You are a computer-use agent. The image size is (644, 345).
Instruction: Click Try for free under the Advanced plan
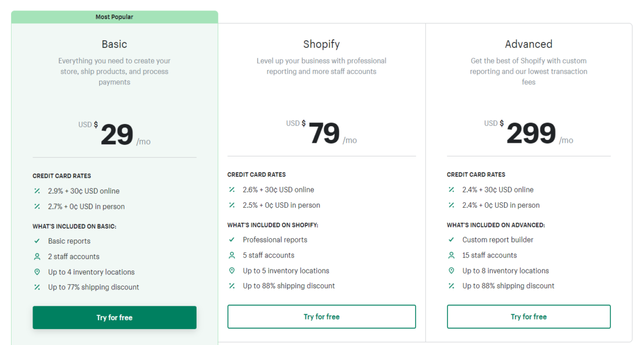[x=528, y=316]
